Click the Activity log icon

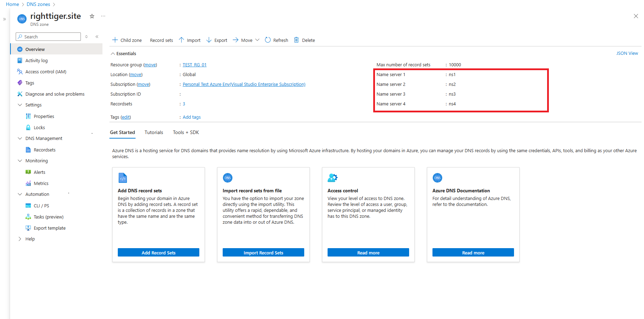click(x=20, y=60)
